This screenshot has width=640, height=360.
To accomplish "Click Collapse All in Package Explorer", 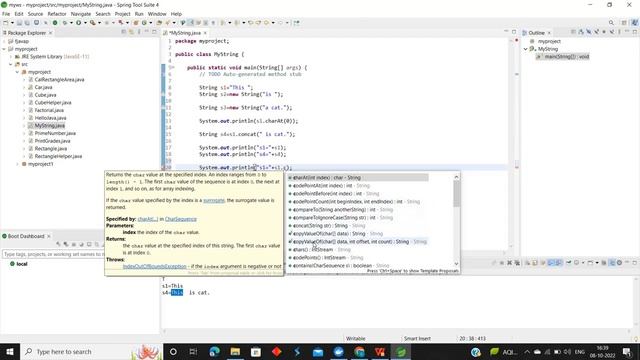I will click(124, 32).
